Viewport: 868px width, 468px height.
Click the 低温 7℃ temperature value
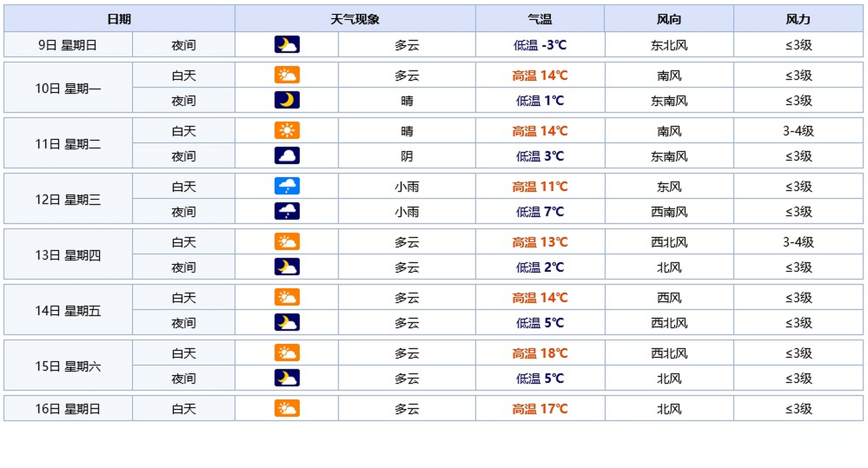540,212
